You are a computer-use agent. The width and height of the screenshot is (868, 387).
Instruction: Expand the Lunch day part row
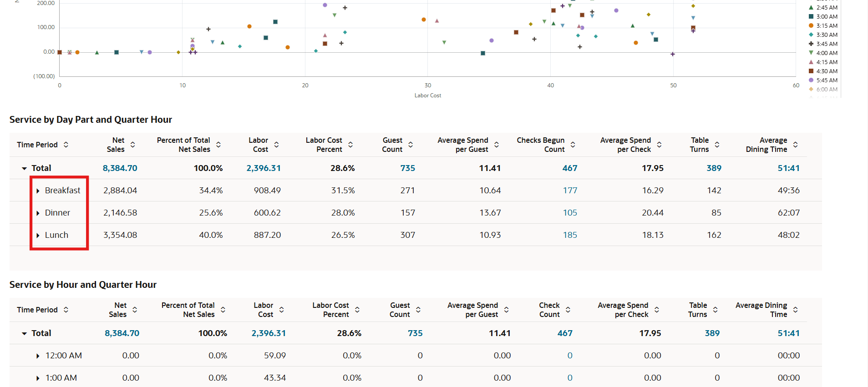point(38,235)
